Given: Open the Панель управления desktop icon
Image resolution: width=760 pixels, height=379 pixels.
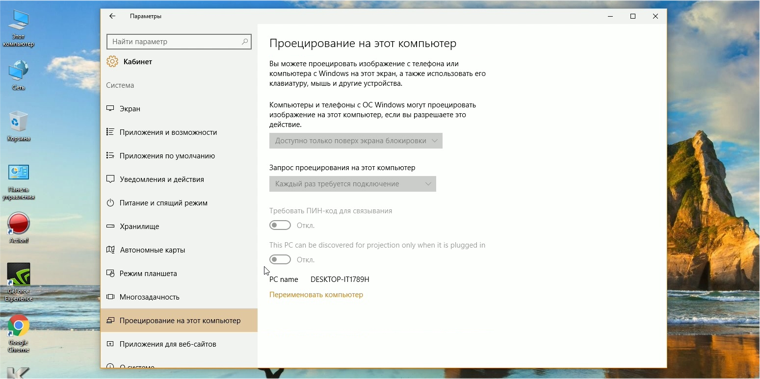Looking at the screenshot, I should [x=18, y=182].
